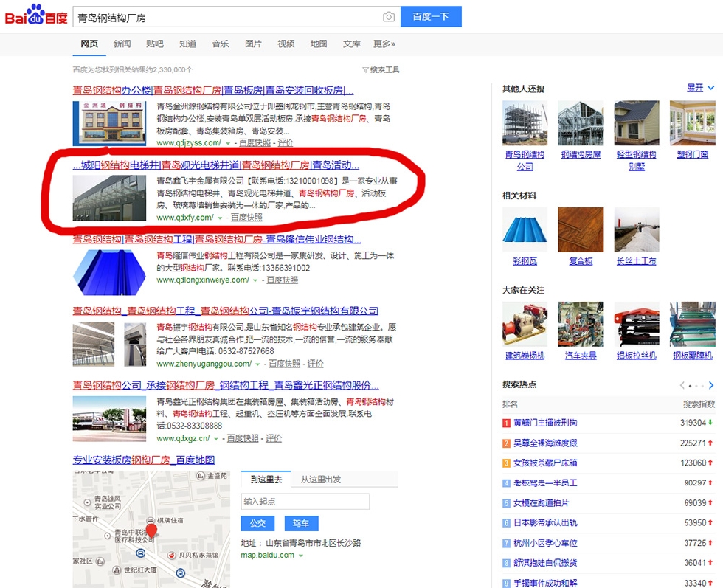This screenshot has width=723, height=588.
Task: Select the 网页 tab
Action: tap(89, 44)
